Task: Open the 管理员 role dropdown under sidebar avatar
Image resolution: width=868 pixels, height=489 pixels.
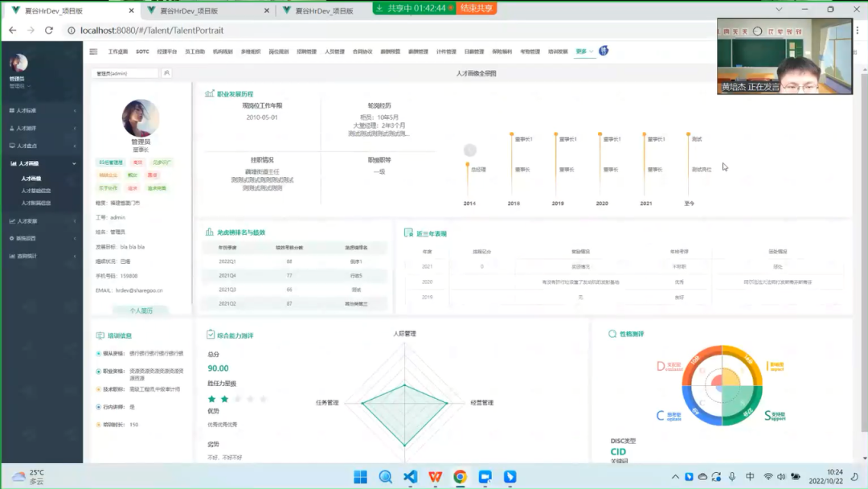Action: coord(19,86)
